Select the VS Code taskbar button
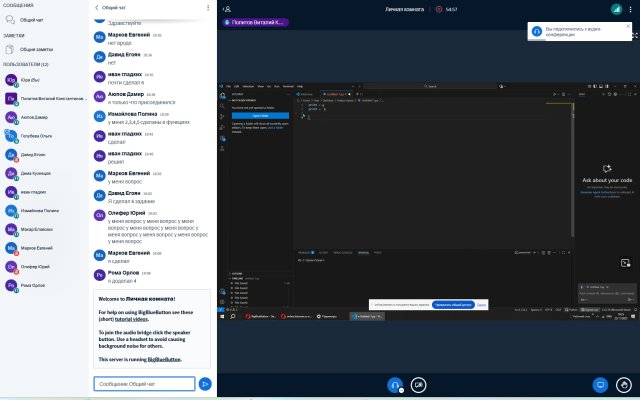 point(367,316)
